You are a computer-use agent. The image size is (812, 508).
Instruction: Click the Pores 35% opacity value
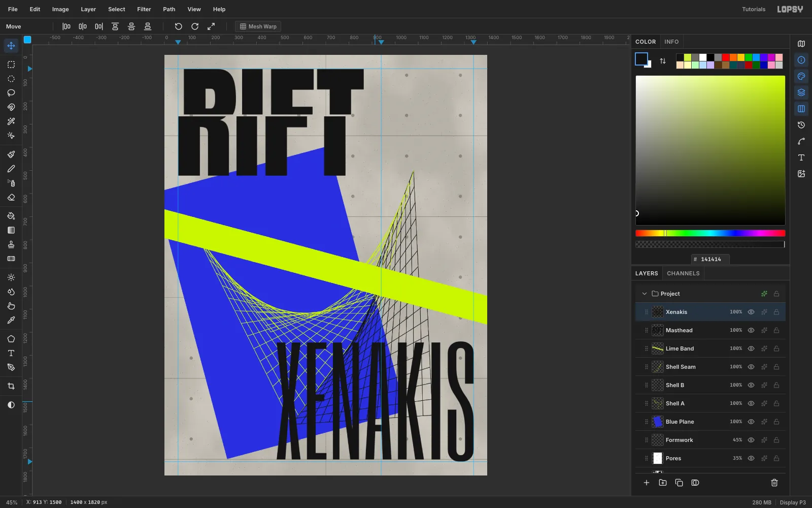[x=737, y=458]
